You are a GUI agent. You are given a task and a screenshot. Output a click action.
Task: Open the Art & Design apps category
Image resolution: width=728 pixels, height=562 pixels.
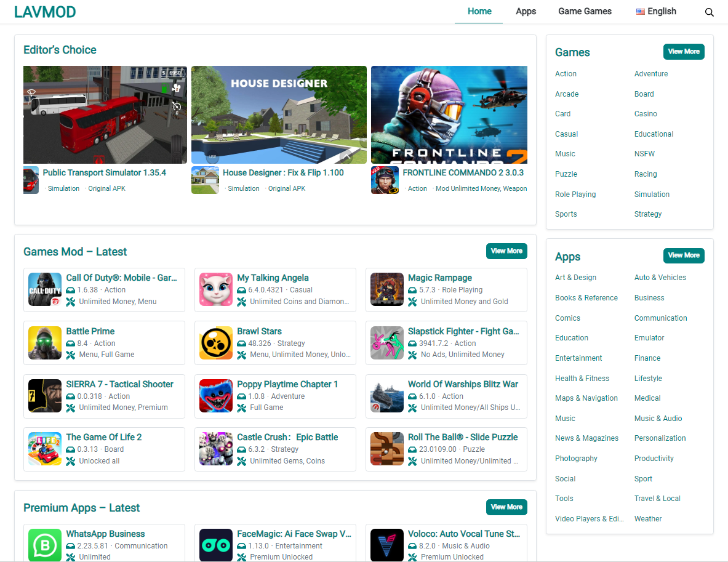[575, 278]
